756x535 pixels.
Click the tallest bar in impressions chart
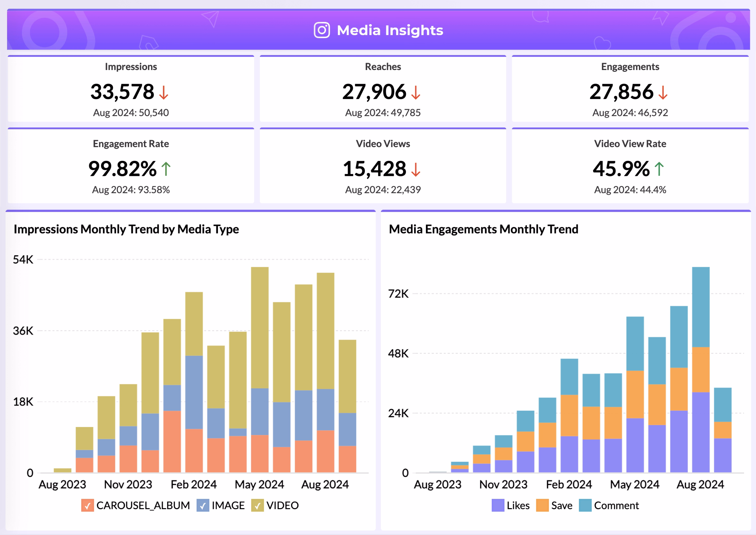point(260,329)
